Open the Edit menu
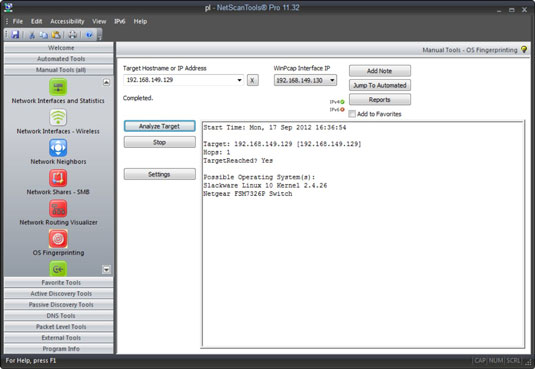Image resolution: width=535 pixels, height=369 pixels. tap(37, 21)
